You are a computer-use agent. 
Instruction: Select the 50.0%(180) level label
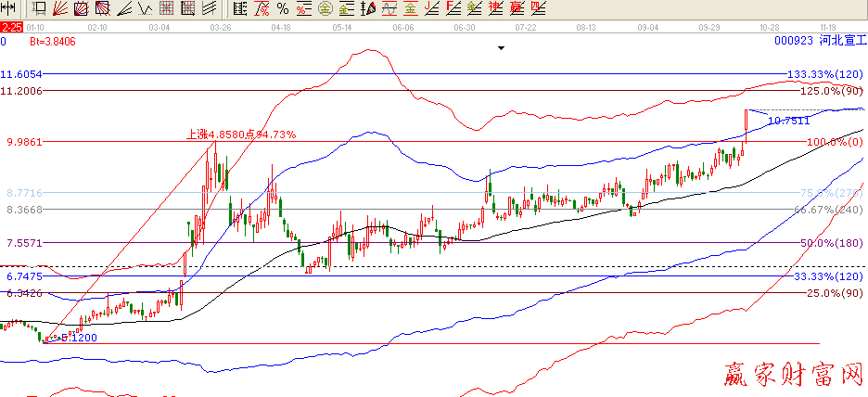click(830, 243)
